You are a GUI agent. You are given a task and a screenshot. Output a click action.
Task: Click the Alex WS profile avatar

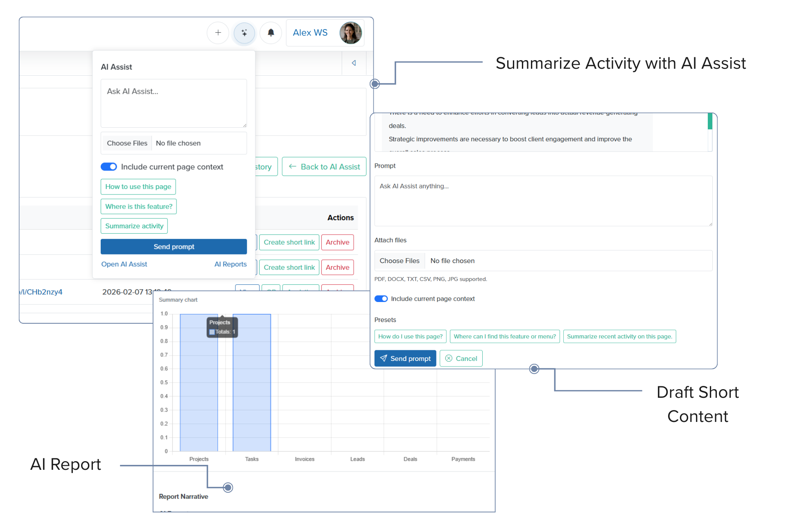(350, 33)
